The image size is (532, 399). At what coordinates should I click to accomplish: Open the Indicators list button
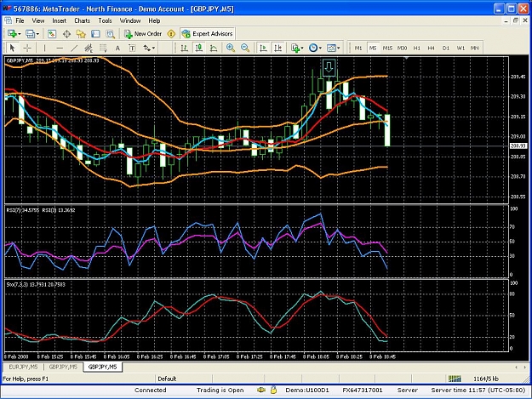coord(295,48)
